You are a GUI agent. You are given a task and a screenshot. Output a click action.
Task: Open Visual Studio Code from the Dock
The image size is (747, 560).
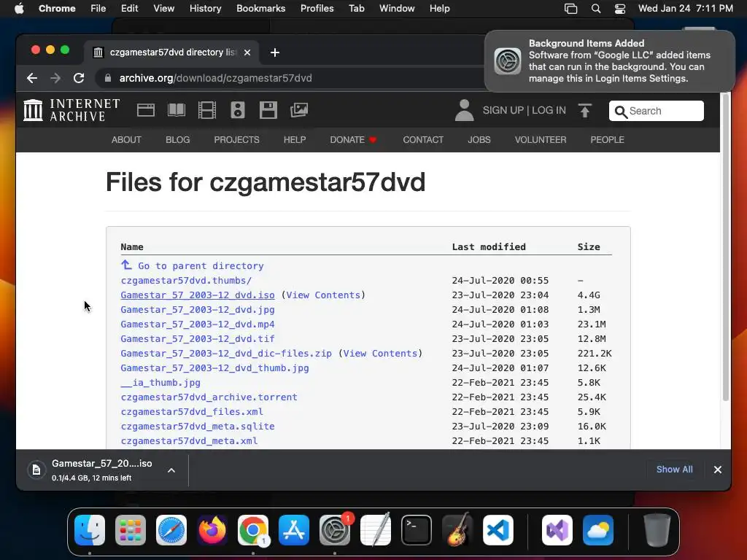[498, 530]
